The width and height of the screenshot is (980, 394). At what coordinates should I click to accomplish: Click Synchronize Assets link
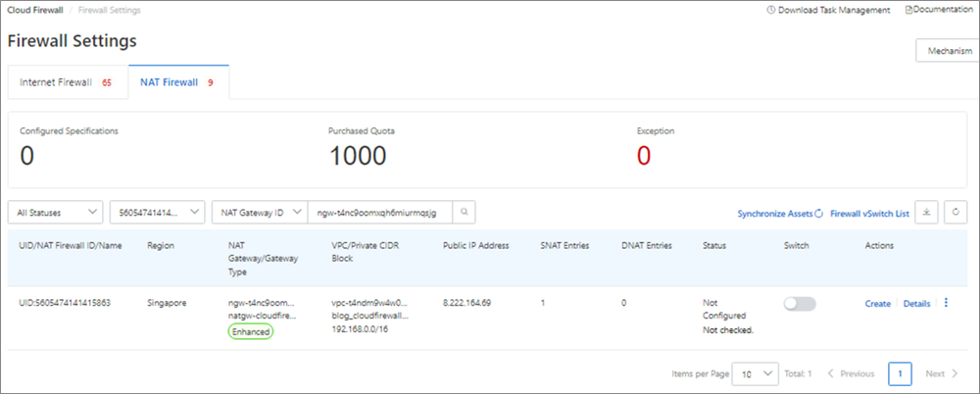[775, 214]
